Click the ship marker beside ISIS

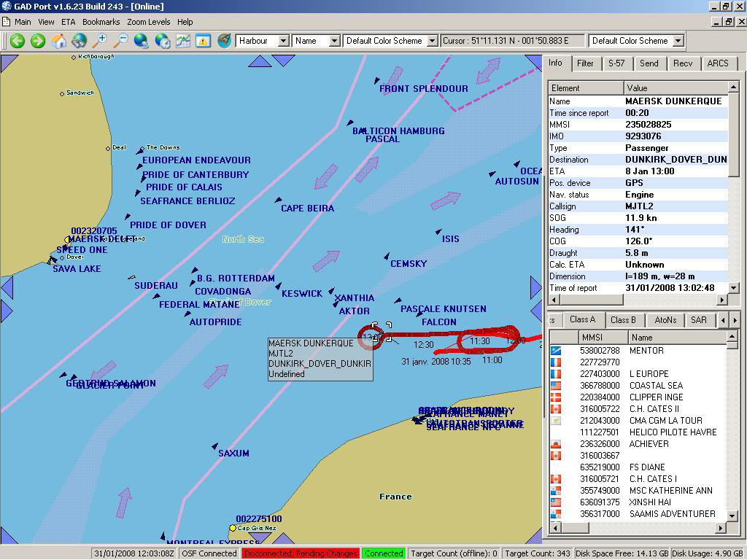point(438,232)
